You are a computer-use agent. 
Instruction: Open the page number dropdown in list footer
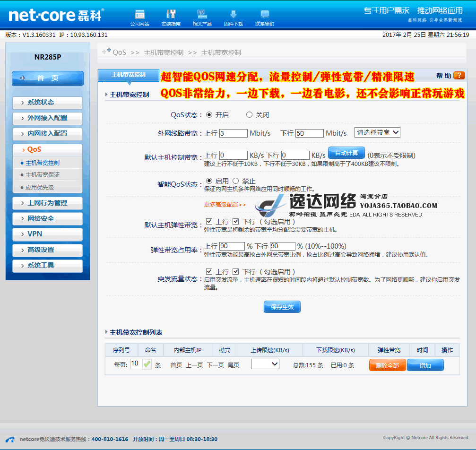[265, 364]
